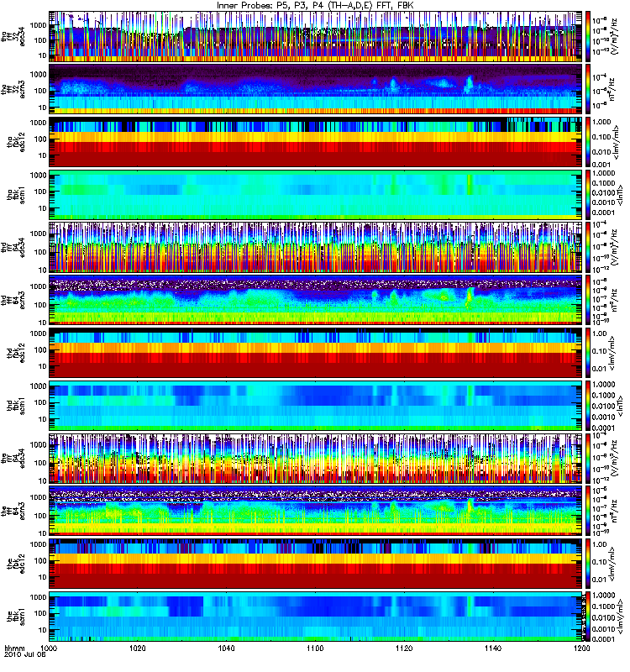The width and height of the screenshot is (630, 672).
Task: Select the the fbk edc12 filter bank panel
Action: [315, 564]
